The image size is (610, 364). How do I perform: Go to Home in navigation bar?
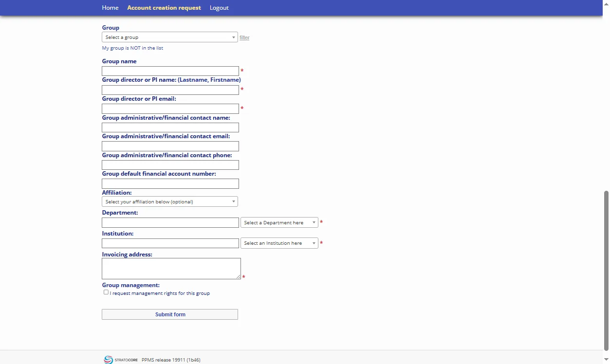[x=110, y=8]
